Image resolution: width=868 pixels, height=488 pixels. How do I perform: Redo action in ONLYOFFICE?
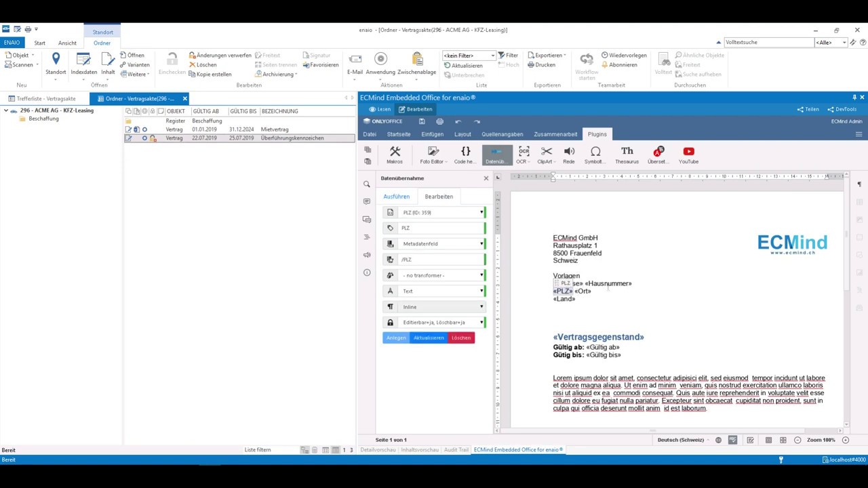[477, 121]
